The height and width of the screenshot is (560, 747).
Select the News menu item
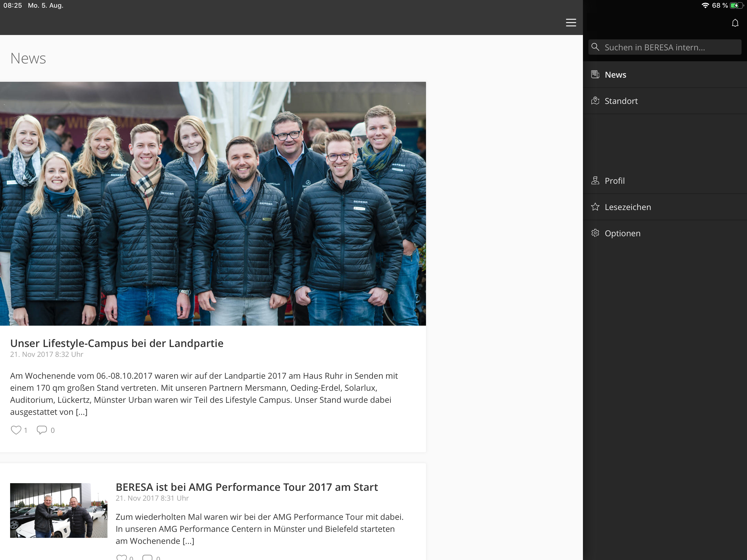tap(615, 75)
